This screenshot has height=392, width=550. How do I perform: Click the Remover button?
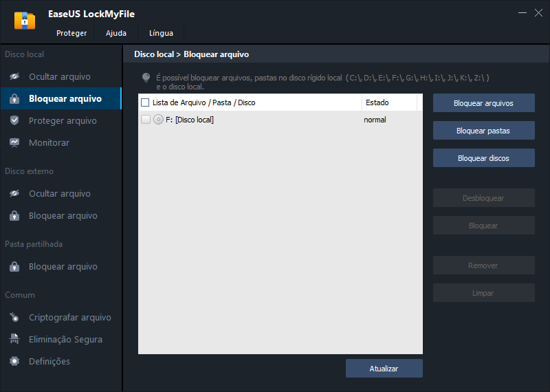484,265
